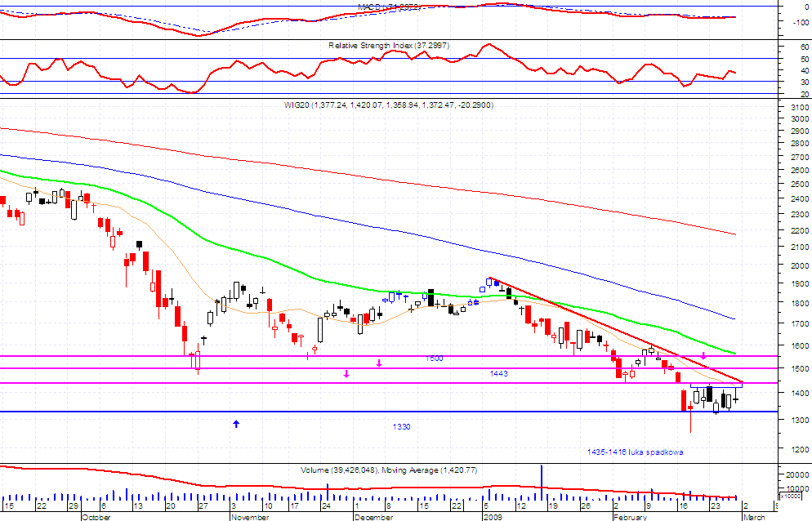The width and height of the screenshot is (812, 521).
Task: Click the 1200 price axis label
Action: (800, 450)
